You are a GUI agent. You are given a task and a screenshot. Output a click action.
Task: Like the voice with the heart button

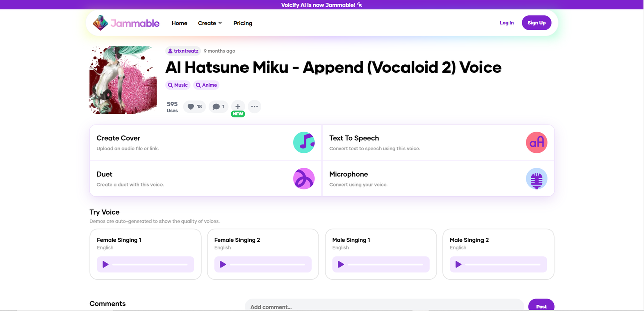[x=194, y=107]
